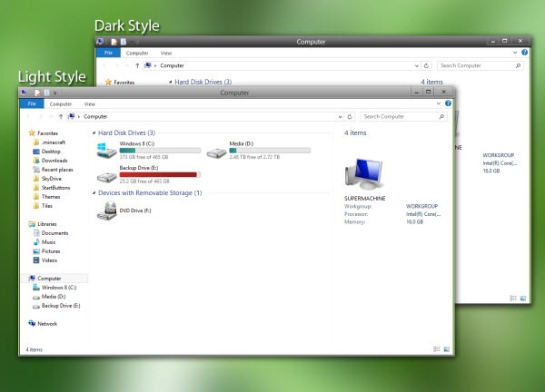Click Properties icon in Dark Style title bar
Image resolution: width=545 pixels, height=392 pixels.
point(114,42)
